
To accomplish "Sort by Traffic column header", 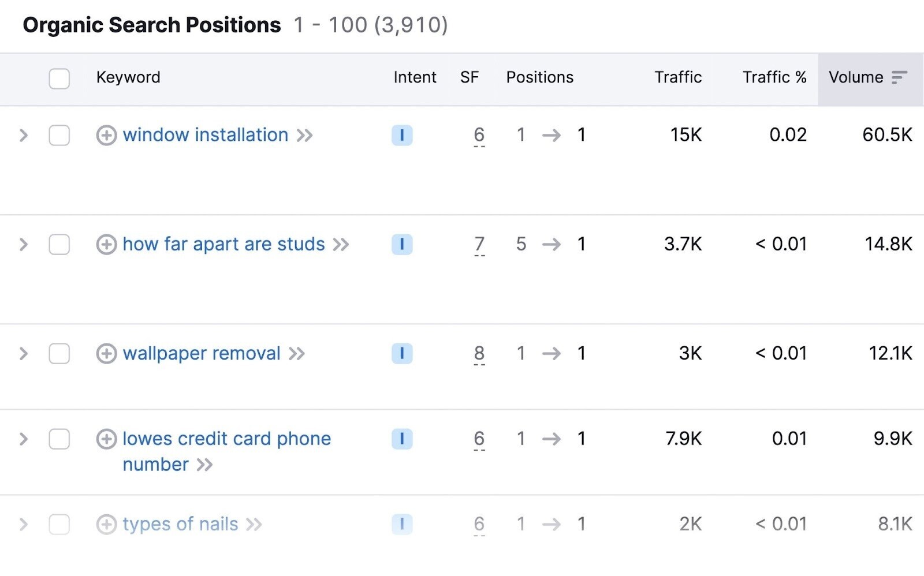I will click(x=678, y=77).
